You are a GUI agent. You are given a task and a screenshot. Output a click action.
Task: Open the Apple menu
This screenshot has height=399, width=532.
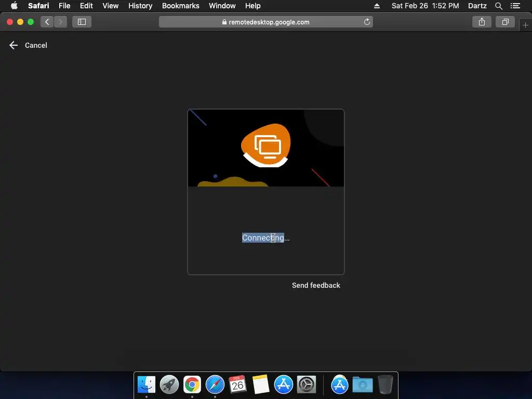tap(14, 6)
